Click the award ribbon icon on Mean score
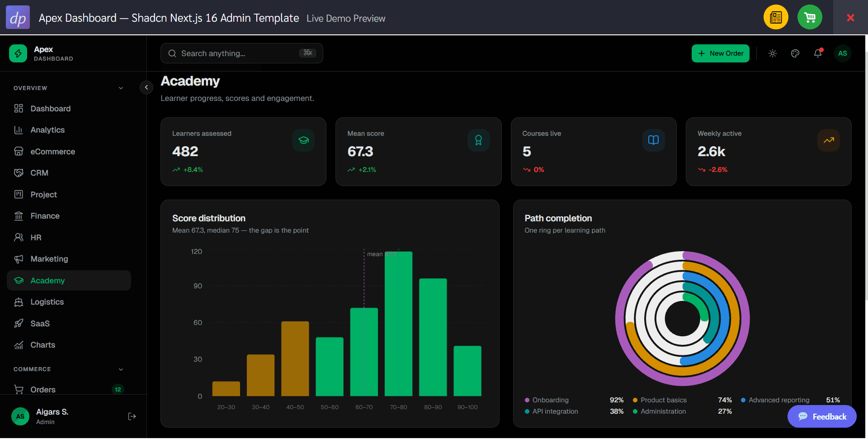This screenshot has width=868, height=439. [478, 140]
